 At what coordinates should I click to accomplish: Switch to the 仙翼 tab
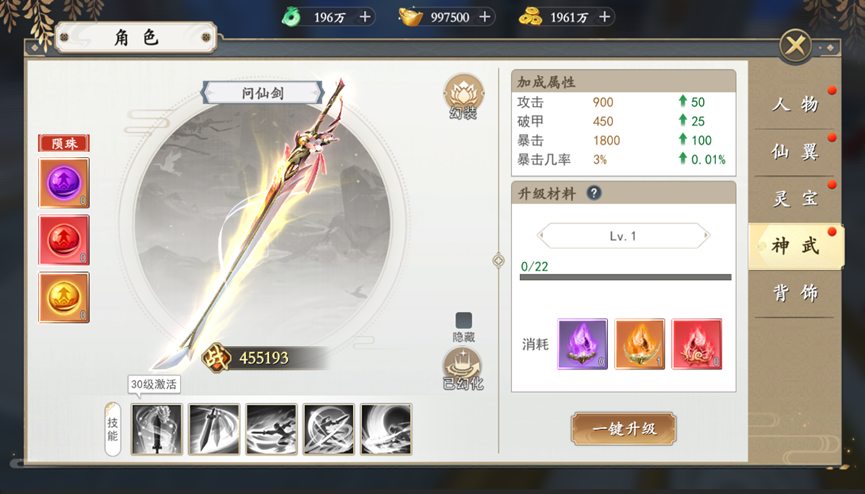click(795, 151)
